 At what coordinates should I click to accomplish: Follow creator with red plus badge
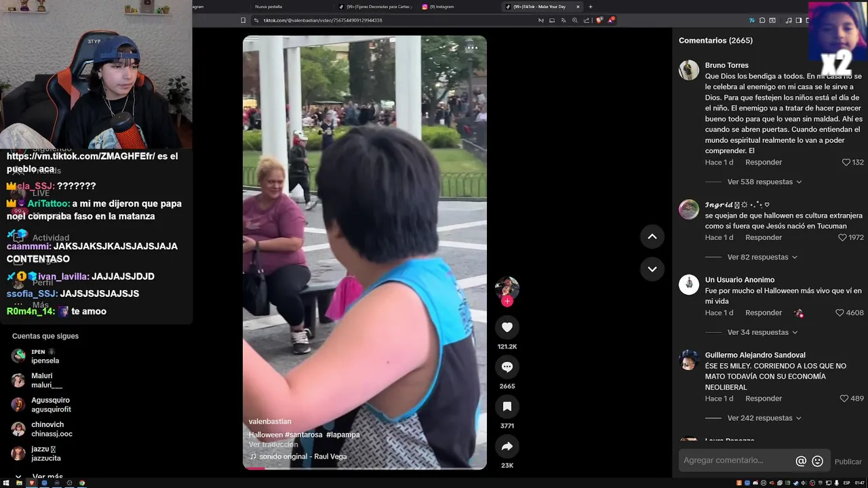pos(507,302)
